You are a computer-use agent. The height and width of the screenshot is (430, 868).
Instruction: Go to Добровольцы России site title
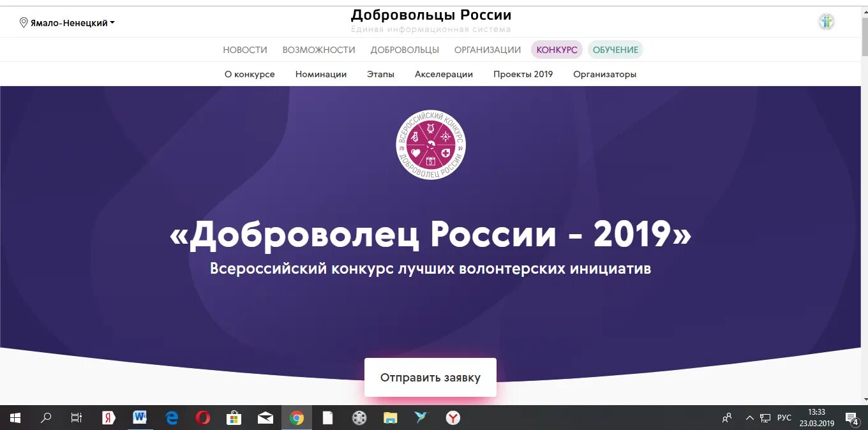(431, 15)
